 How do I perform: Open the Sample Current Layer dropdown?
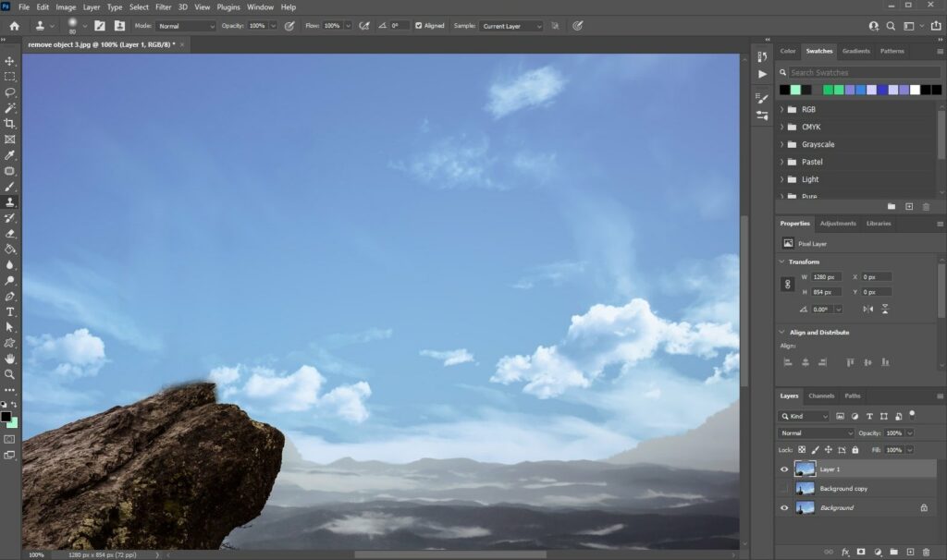[x=509, y=25]
